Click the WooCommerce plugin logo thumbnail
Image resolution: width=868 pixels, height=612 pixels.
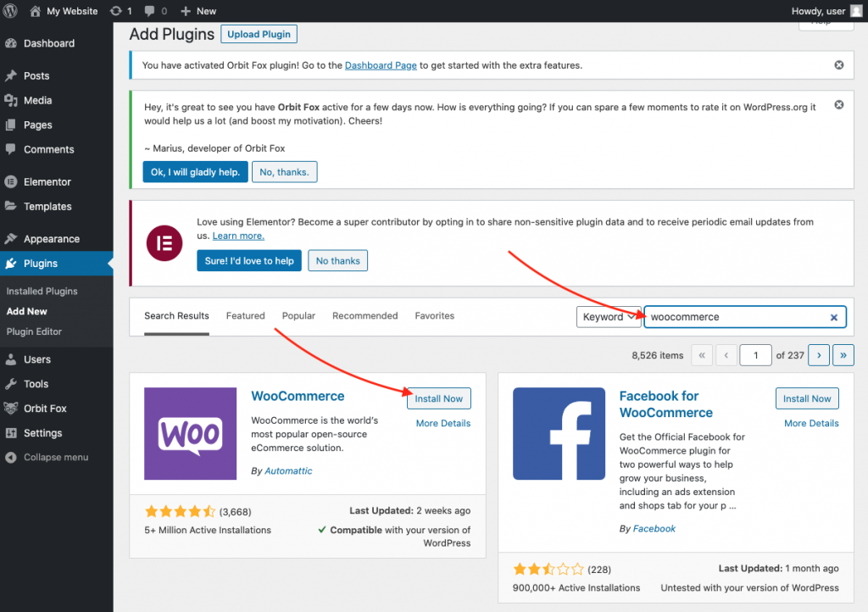click(190, 433)
